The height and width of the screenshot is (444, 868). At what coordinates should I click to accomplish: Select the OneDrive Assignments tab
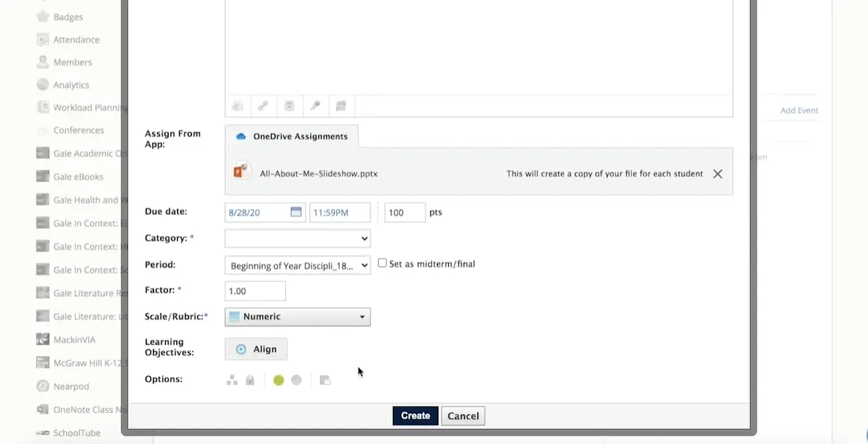click(x=292, y=137)
